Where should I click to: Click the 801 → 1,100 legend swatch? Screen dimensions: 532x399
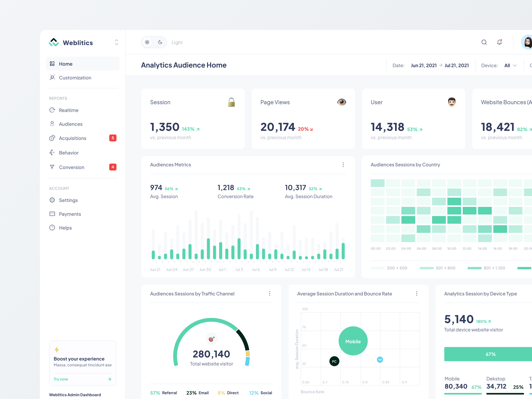coord(474,268)
